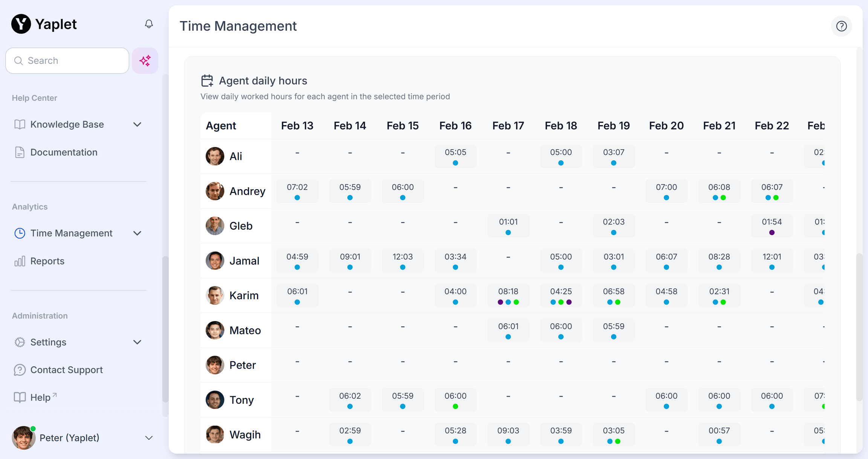The image size is (868, 459).
Task: Click the Documentation page icon
Action: pos(20,152)
